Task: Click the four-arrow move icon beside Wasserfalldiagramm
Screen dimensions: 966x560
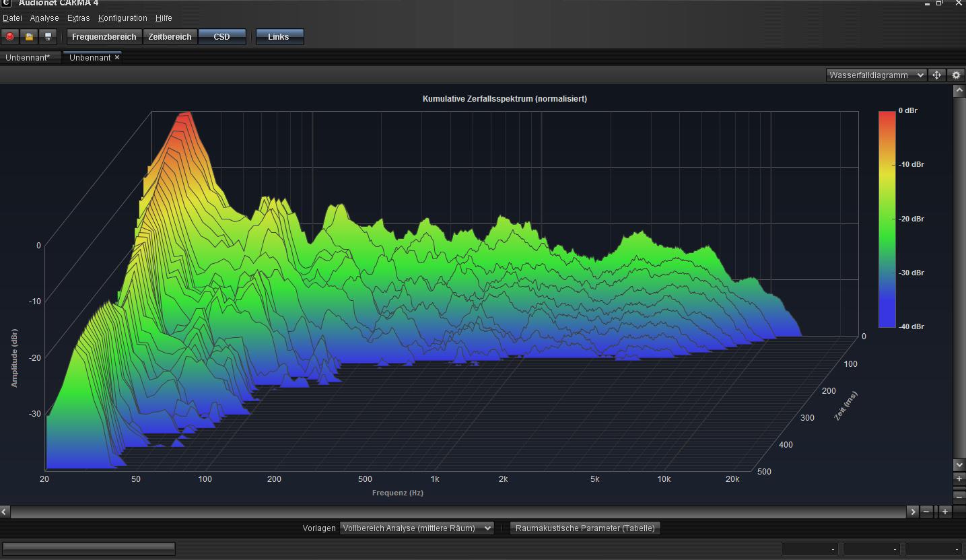Action: pyautogui.click(x=936, y=75)
